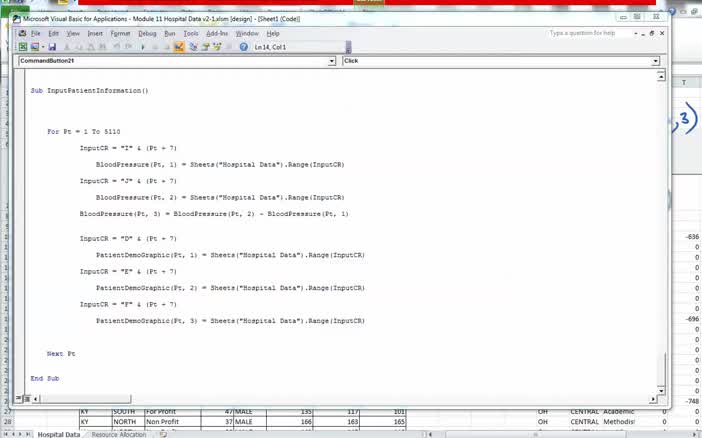Open the Insert UserForm icon's dropdown arrow
The image size is (702, 438).
pyautogui.click(x=43, y=47)
